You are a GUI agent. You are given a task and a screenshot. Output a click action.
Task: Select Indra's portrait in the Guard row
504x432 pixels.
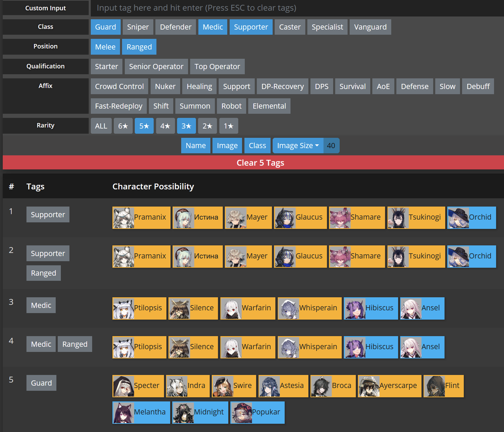click(x=177, y=386)
